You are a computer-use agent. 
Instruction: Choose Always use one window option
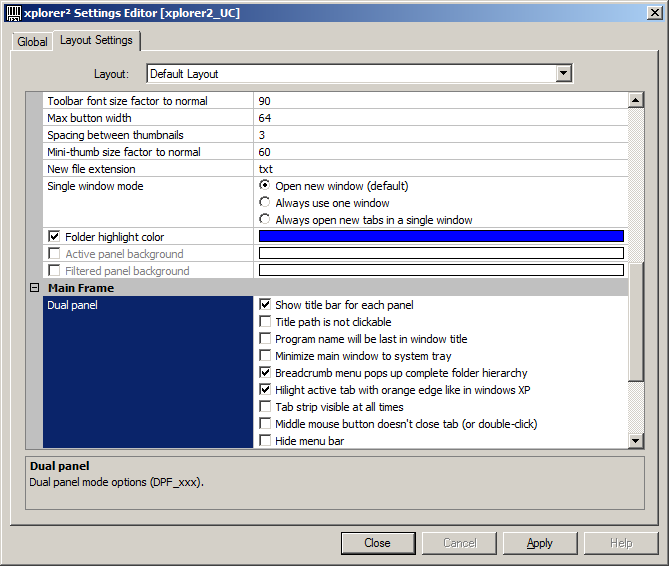pos(265,202)
